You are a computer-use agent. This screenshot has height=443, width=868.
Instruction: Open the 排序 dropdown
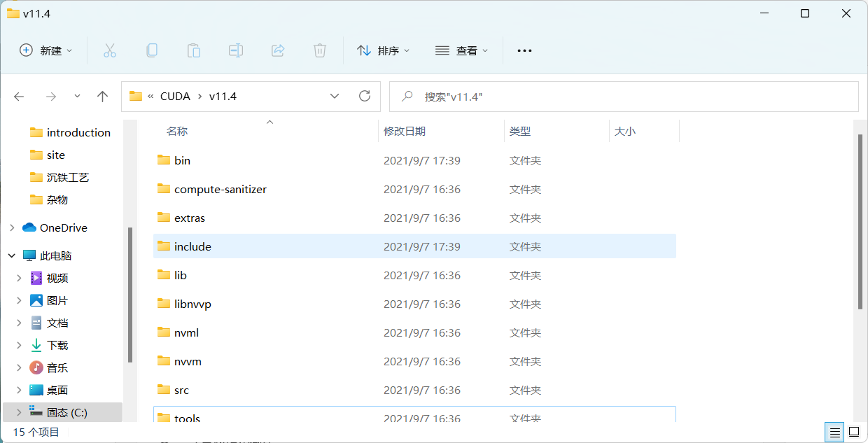pyautogui.click(x=383, y=50)
